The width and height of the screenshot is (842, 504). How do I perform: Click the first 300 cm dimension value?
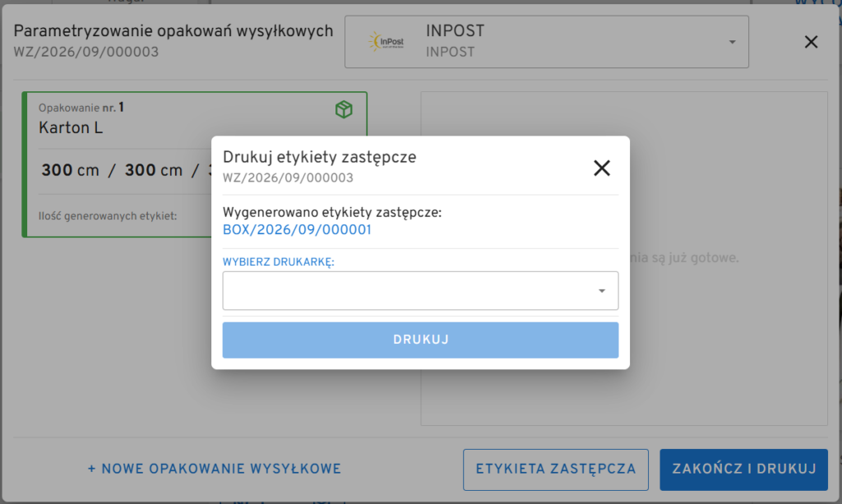click(71, 171)
